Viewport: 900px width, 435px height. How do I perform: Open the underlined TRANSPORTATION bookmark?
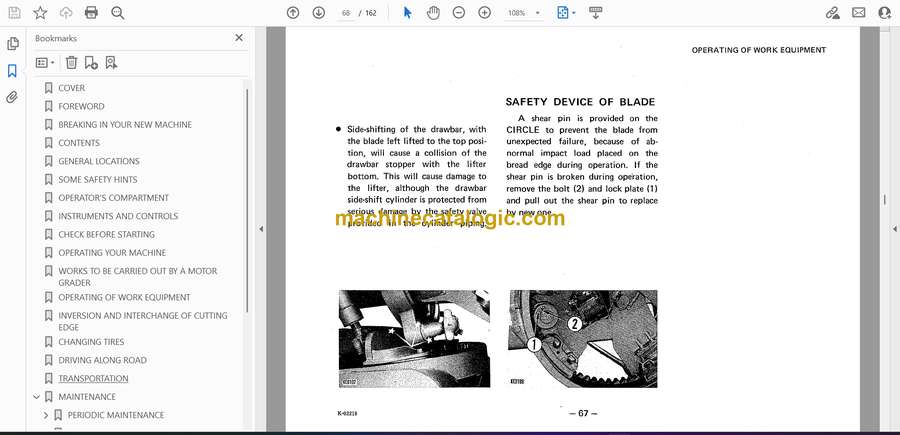pyautogui.click(x=93, y=378)
